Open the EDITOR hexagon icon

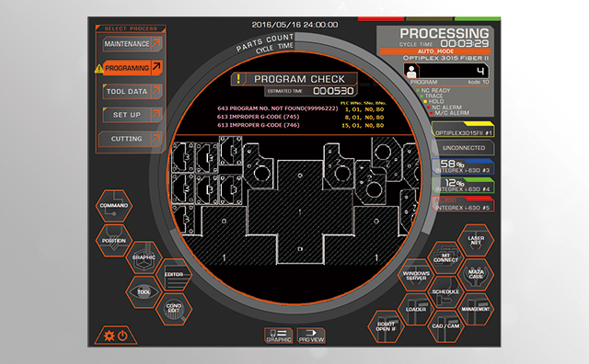[x=174, y=275]
